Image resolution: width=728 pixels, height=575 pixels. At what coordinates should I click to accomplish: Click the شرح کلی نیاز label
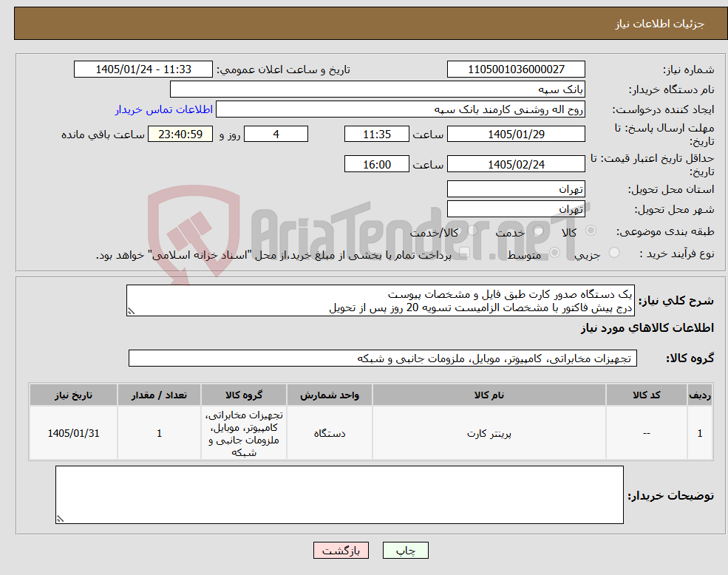pos(676,301)
